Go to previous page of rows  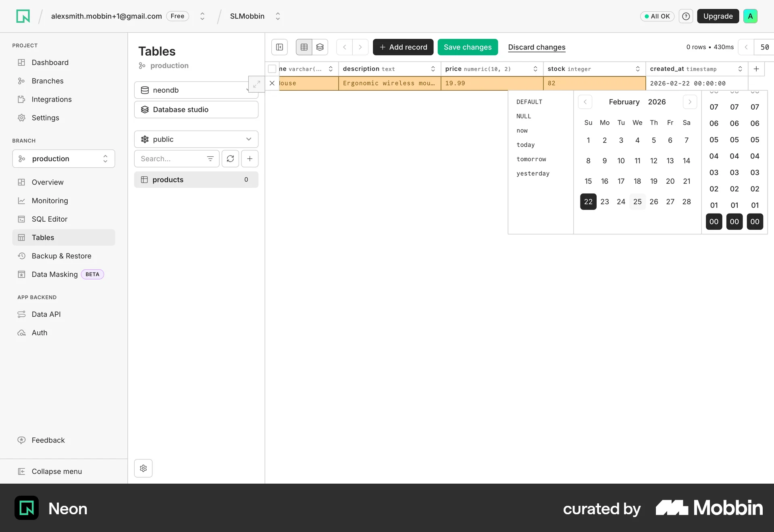point(746,47)
